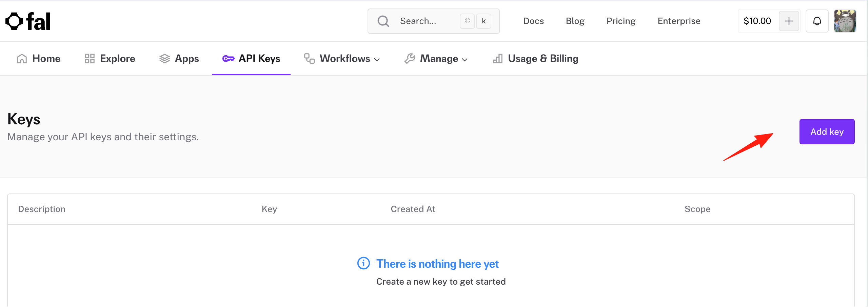Click the $10.00 balance display
Screen dimensions: 868x307
757,21
